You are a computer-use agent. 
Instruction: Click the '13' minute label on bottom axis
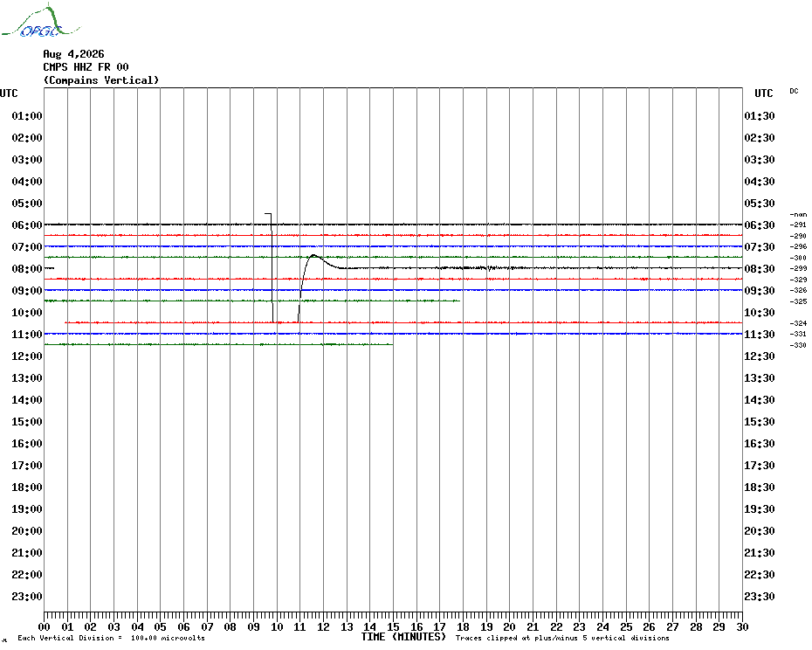(347, 626)
